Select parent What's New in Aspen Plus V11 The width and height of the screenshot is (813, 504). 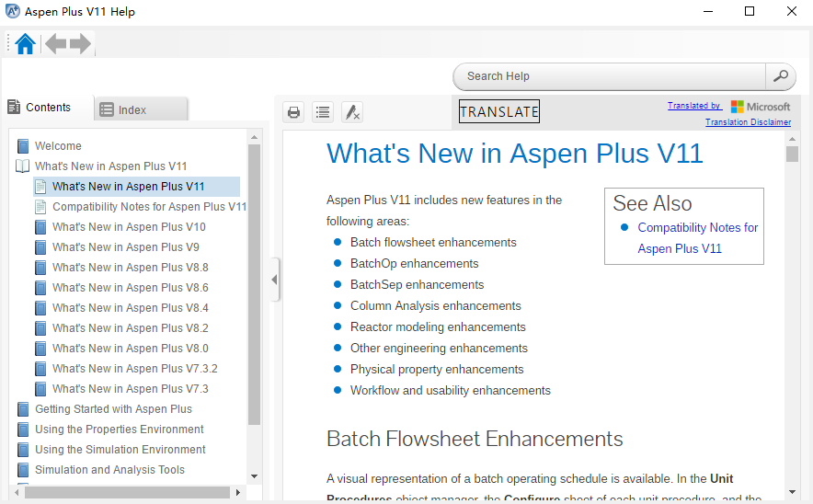pyautogui.click(x=110, y=166)
